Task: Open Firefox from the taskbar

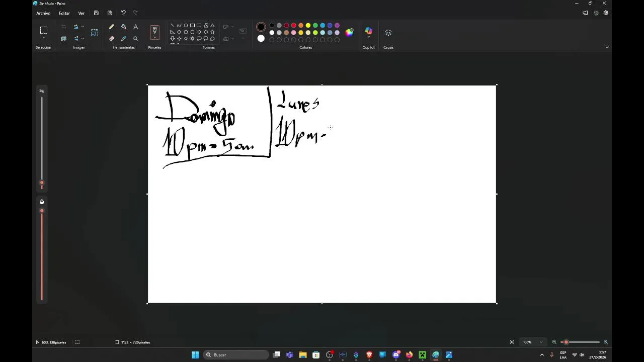Action: (x=409, y=355)
